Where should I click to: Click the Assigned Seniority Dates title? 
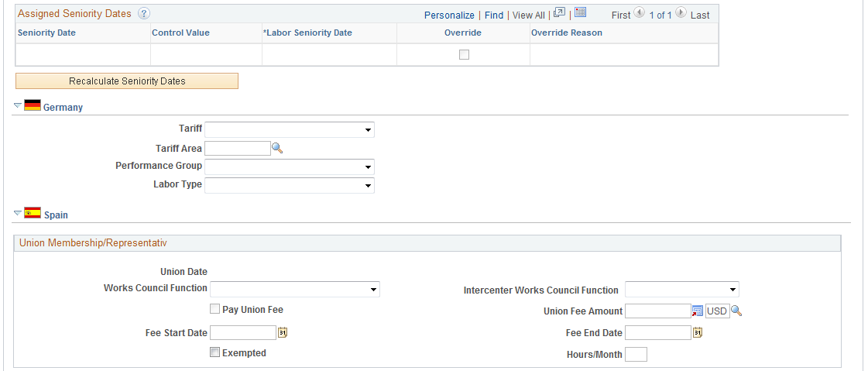coord(75,14)
